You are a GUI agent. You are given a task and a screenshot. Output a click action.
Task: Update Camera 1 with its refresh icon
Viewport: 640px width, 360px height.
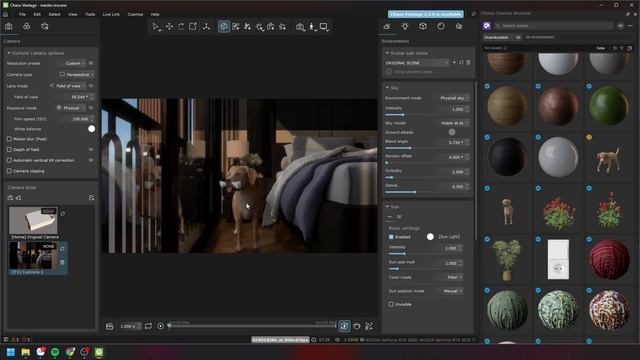(x=62, y=248)
